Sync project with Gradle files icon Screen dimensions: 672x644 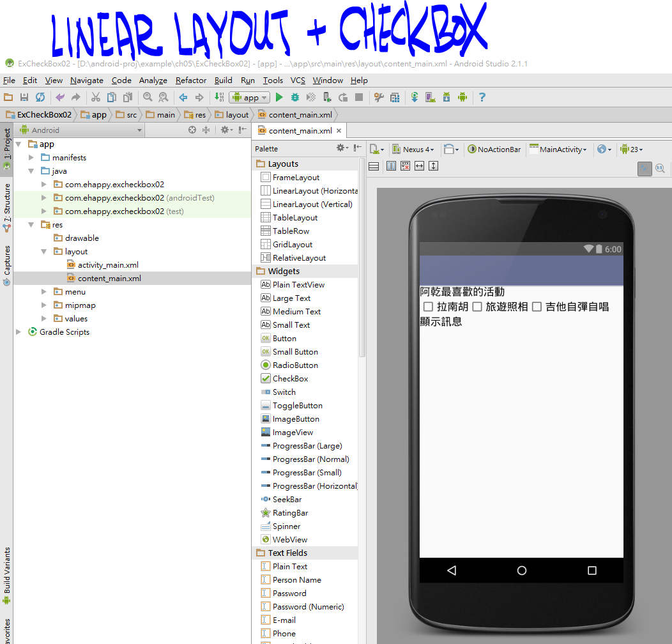click(x=415, y=97)
